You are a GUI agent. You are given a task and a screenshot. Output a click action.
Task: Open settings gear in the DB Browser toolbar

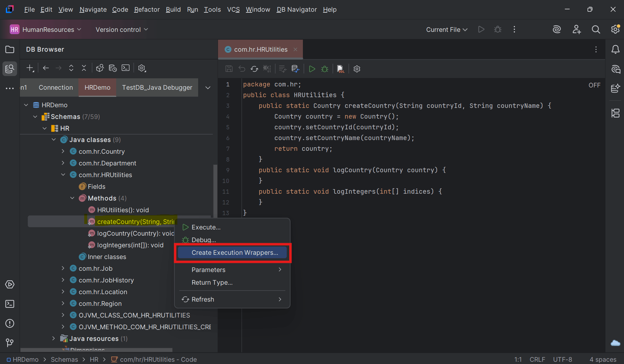(x=142, y=68)
